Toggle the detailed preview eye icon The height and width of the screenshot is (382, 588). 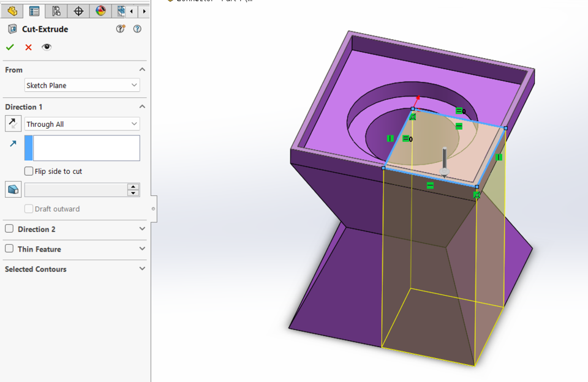coord(46,47)
